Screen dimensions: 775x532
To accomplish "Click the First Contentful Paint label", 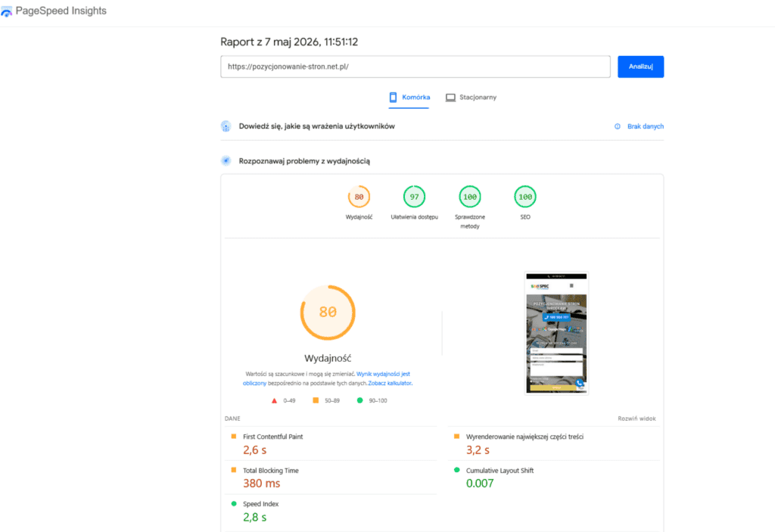I will pyautogui.click(x=272, y=437).
